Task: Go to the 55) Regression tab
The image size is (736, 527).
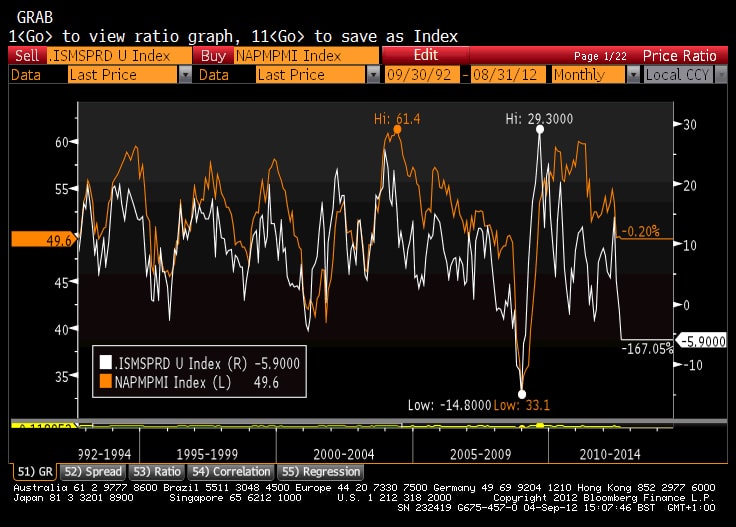Action: (320, 471)
